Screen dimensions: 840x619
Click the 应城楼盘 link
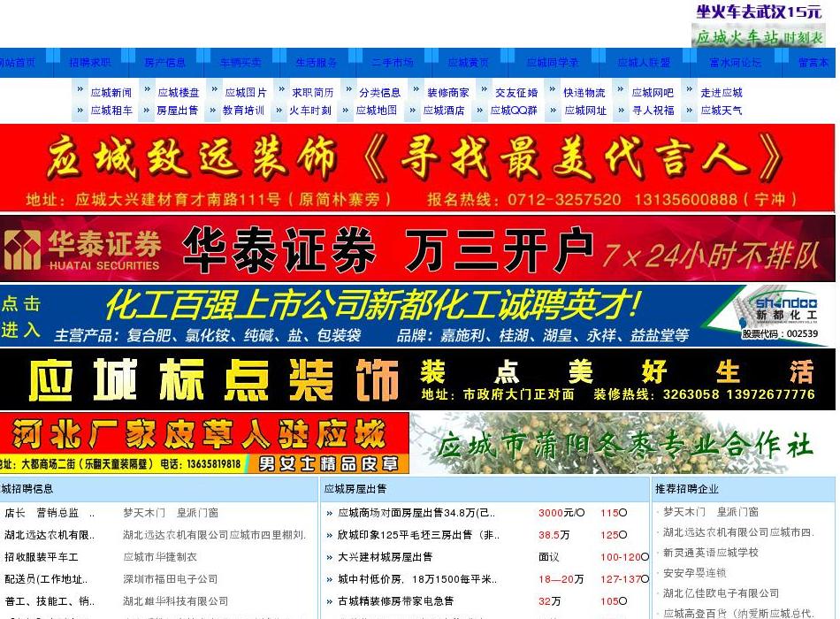(x=179, y=93)
